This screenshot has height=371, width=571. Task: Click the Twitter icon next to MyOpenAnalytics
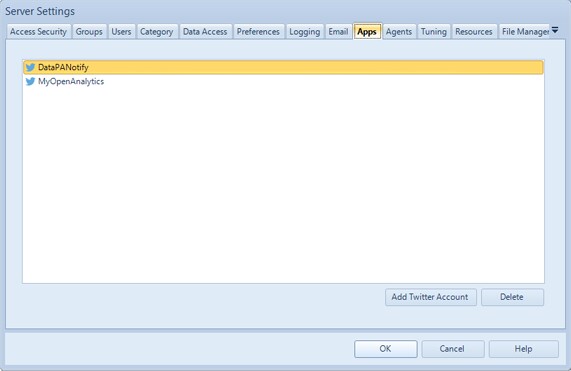30,81
